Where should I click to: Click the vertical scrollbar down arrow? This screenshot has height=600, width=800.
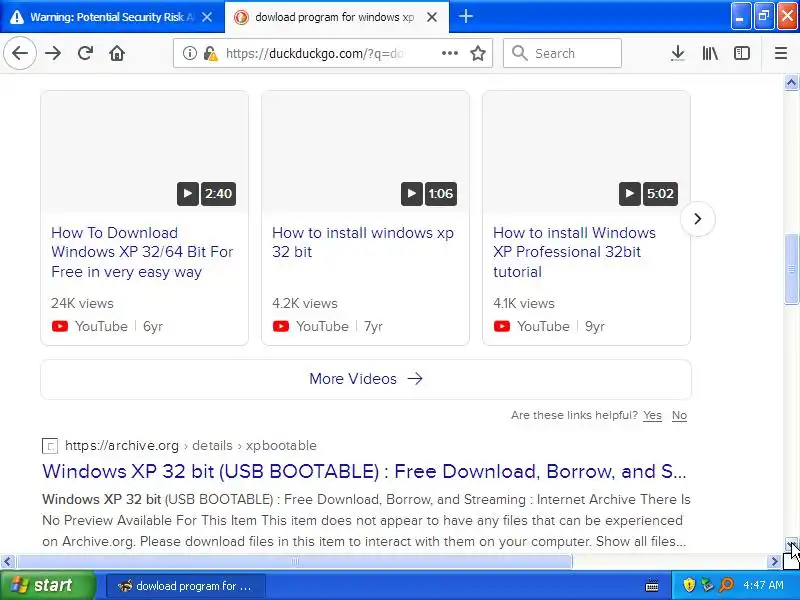[791, 544]
